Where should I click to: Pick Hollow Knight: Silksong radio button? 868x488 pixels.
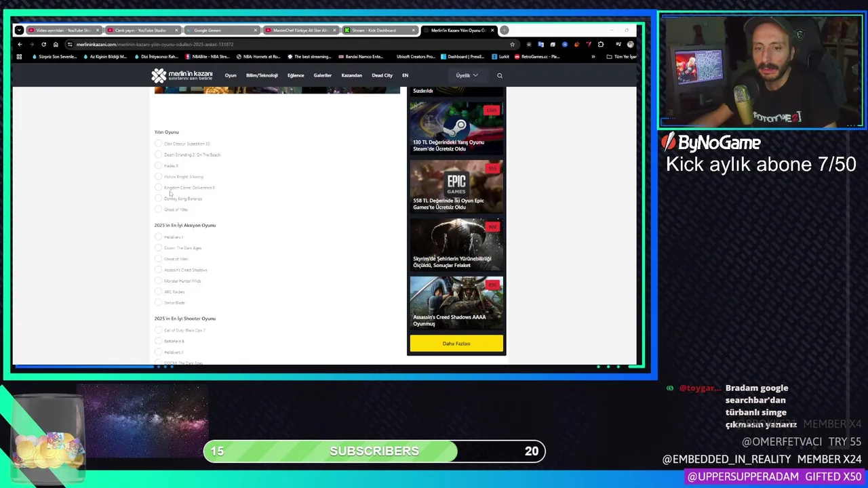[158, 176]
